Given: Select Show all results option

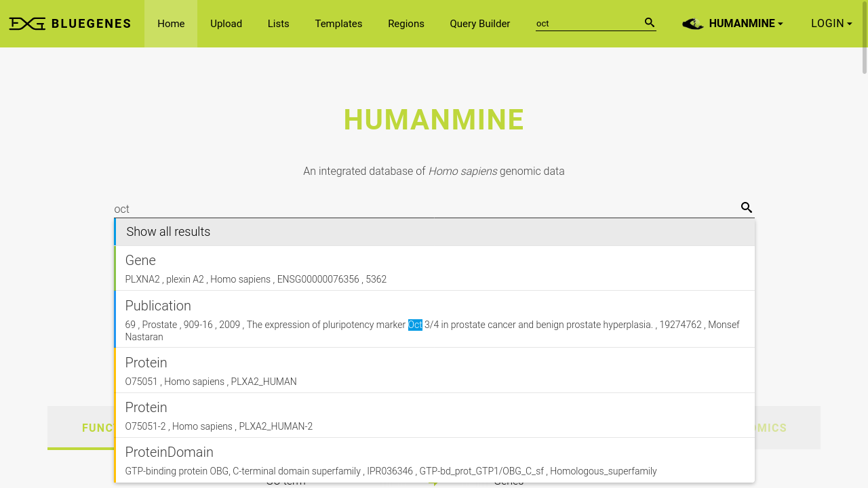Looking at the screenshot, I should [434, 232].
